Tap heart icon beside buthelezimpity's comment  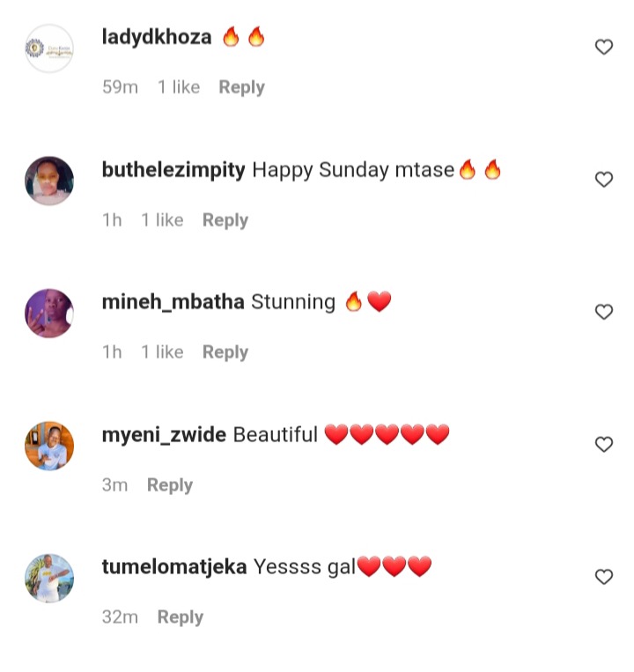coord(604,179)
